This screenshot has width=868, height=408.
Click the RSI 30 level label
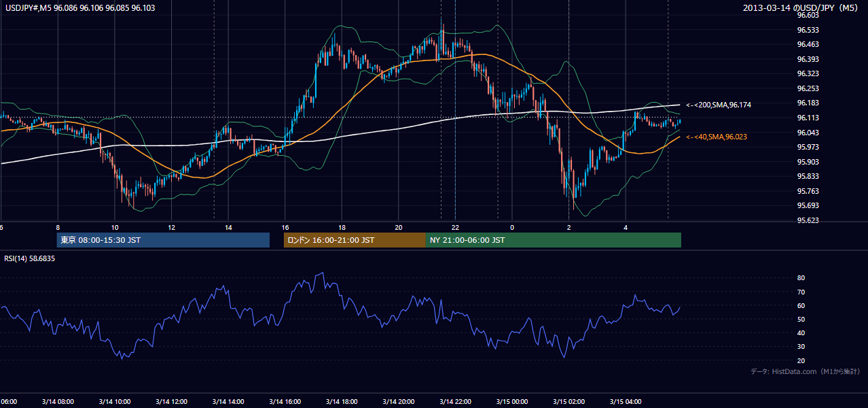point(801,347)
